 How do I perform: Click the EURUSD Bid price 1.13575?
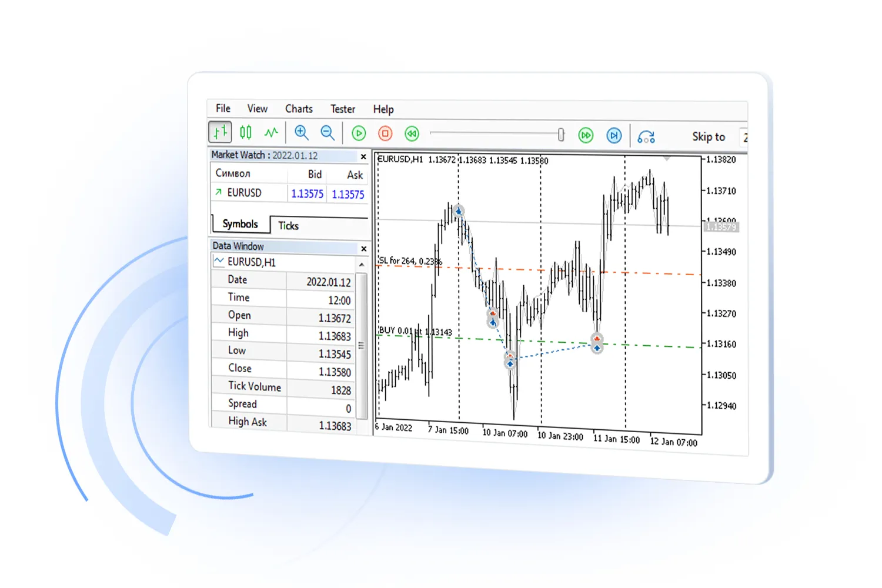306,194
